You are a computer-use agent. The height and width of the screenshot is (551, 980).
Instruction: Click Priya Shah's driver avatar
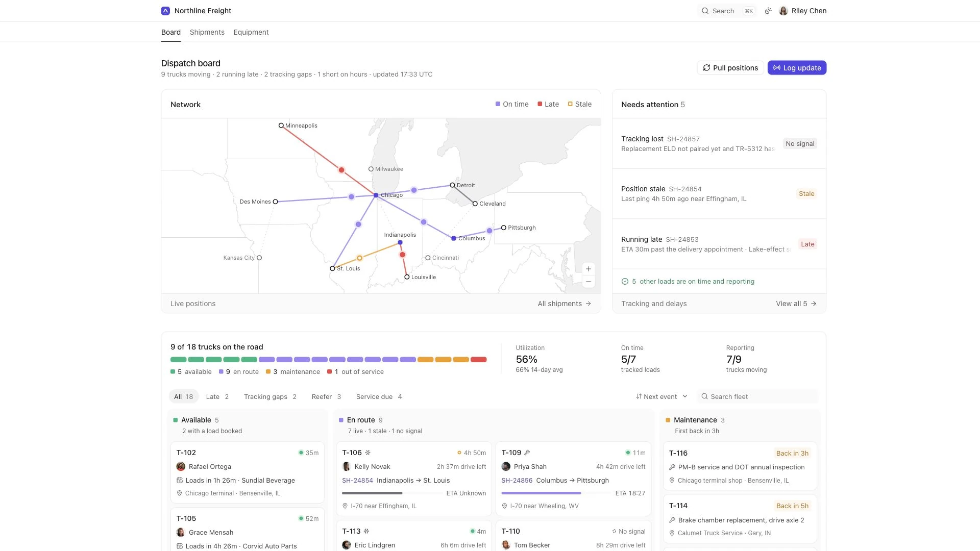506,467
